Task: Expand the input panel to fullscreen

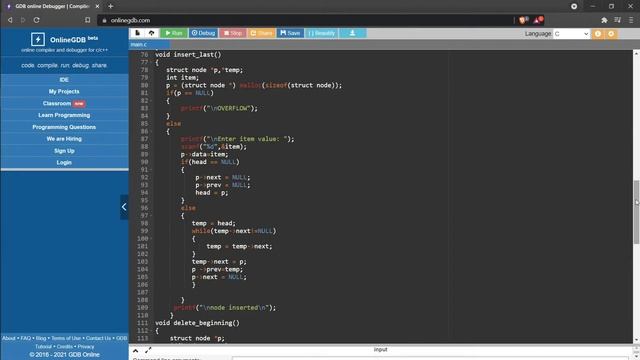Action: pyautogui.click(x=148, y=350)
